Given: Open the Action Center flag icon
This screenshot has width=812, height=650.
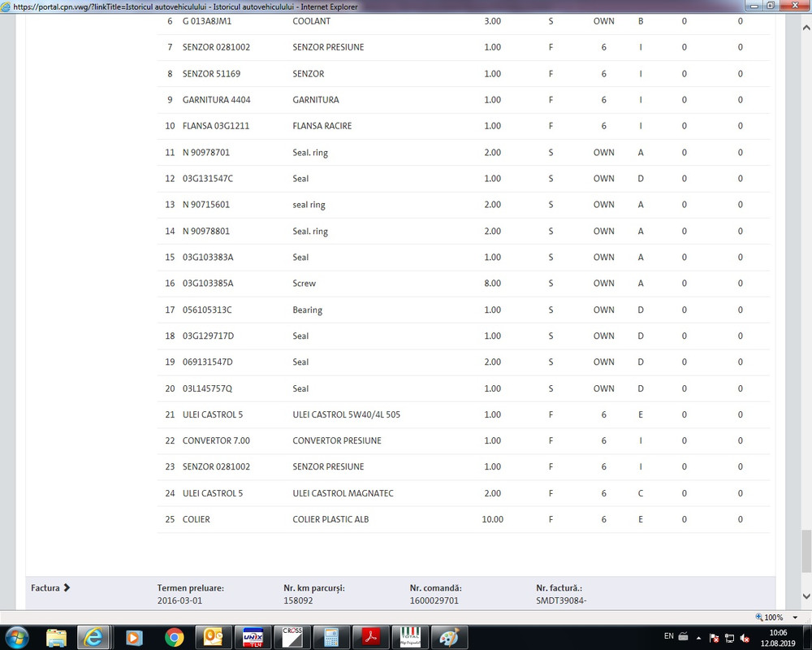Looking at the screenshot, I should (x=714, y=638).
